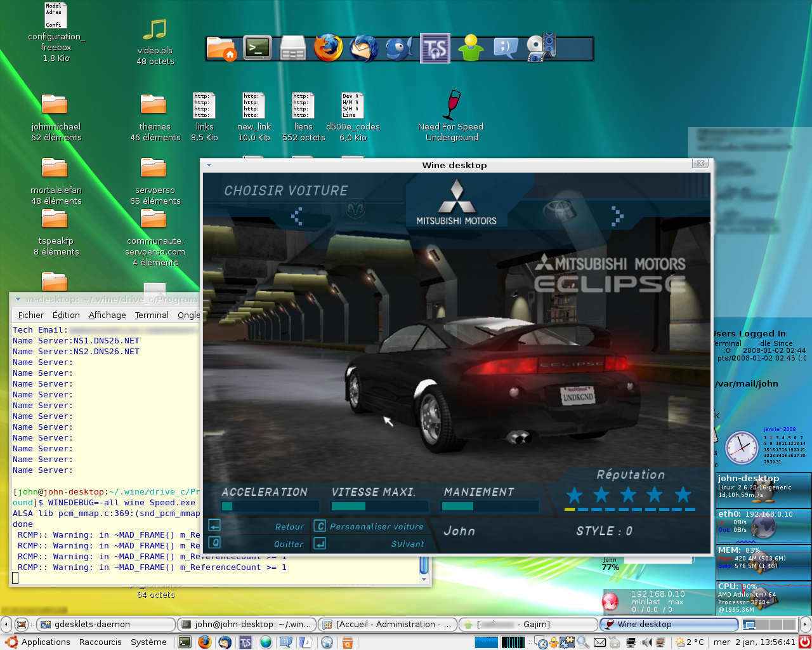Switch to Gajim taskbar window
This screenshot has height=650, width=812.
(528, 625)
